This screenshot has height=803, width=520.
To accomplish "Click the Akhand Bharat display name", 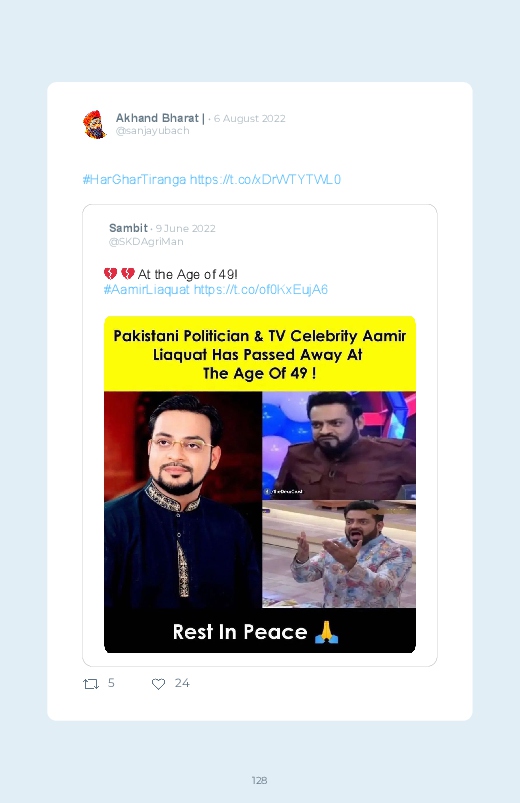I will (160, 118).
